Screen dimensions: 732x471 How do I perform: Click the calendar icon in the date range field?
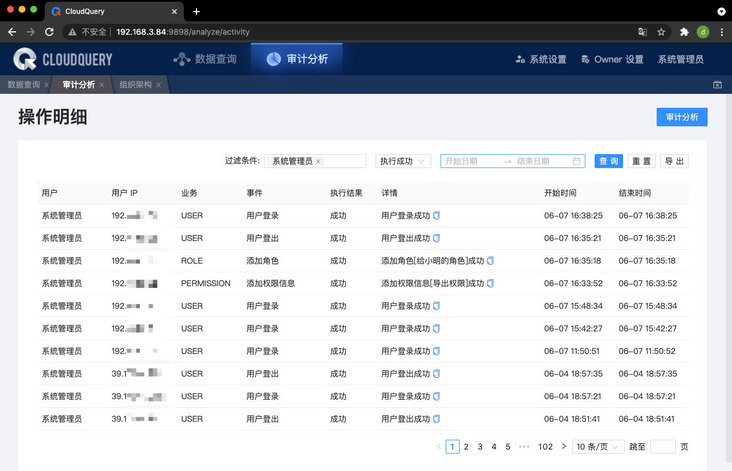point(577,161)
